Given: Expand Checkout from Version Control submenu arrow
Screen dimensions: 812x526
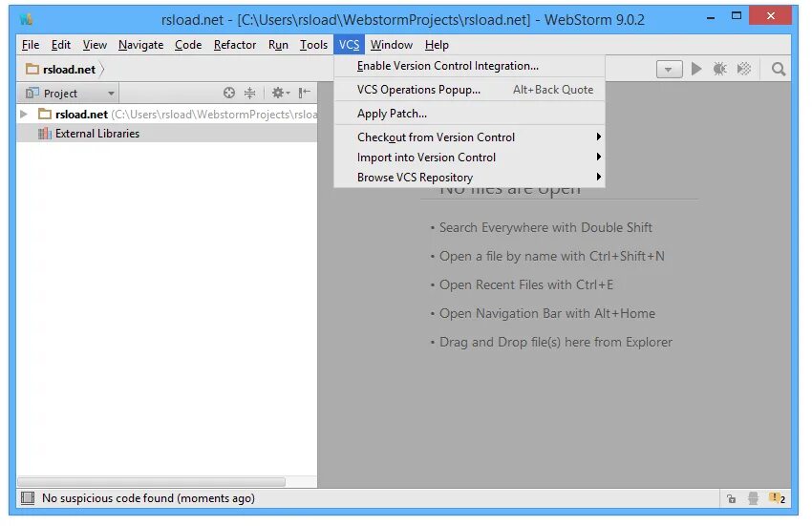Looking at the screenshot, I should click(x=598, y=137).
